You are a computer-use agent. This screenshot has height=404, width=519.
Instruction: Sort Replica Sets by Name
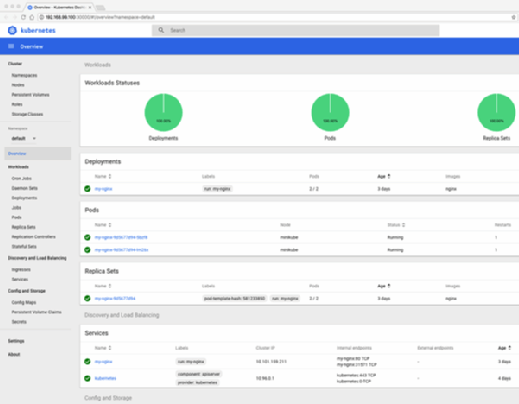coord(110,286)
